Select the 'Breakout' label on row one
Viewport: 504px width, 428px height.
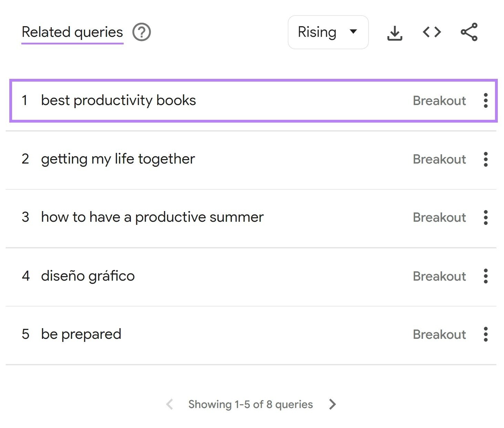pos(439,101)
